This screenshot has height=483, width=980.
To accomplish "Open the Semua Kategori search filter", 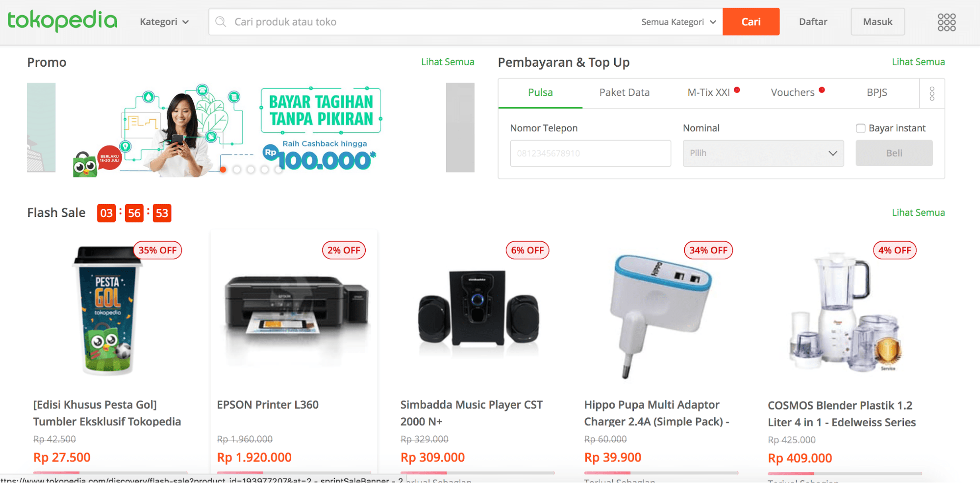I will click(678, 22).
